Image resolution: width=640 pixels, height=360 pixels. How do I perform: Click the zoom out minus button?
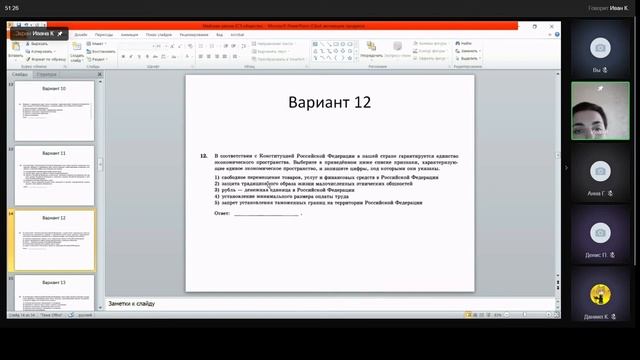(507, 315)
